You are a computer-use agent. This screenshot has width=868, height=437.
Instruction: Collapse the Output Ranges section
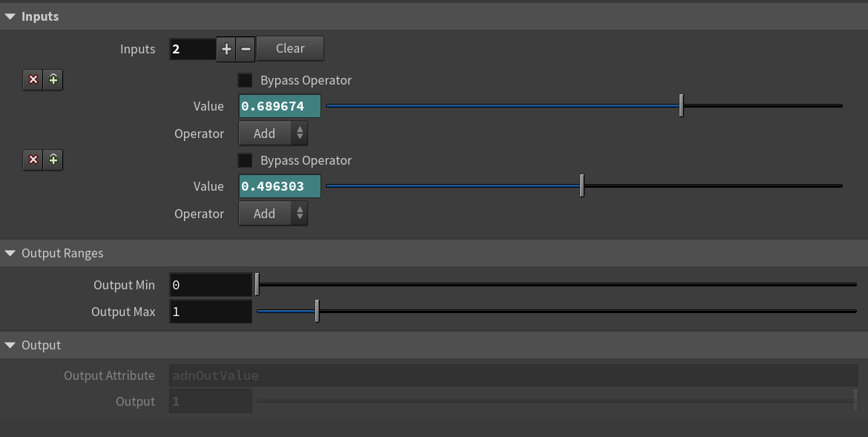click(10, 253)
